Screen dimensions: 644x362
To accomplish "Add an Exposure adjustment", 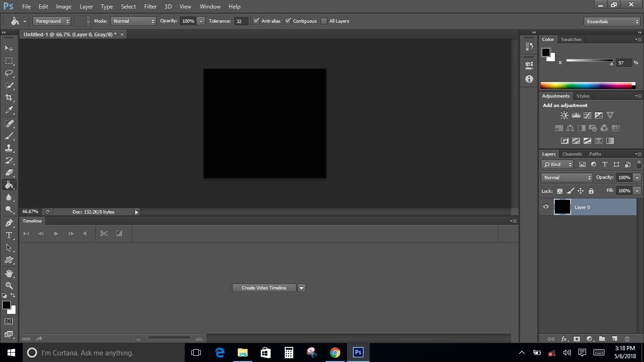I will point(599,115).
